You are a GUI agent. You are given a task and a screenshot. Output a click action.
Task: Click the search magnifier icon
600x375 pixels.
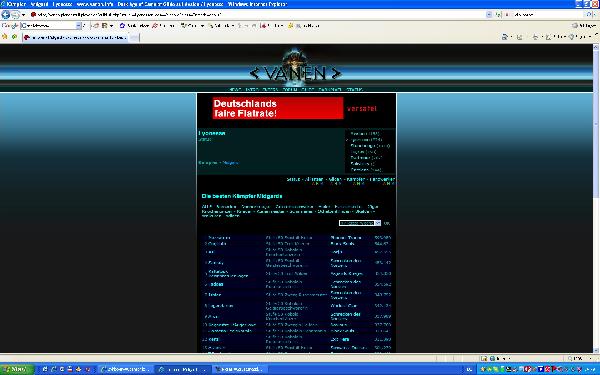[589, 15]
